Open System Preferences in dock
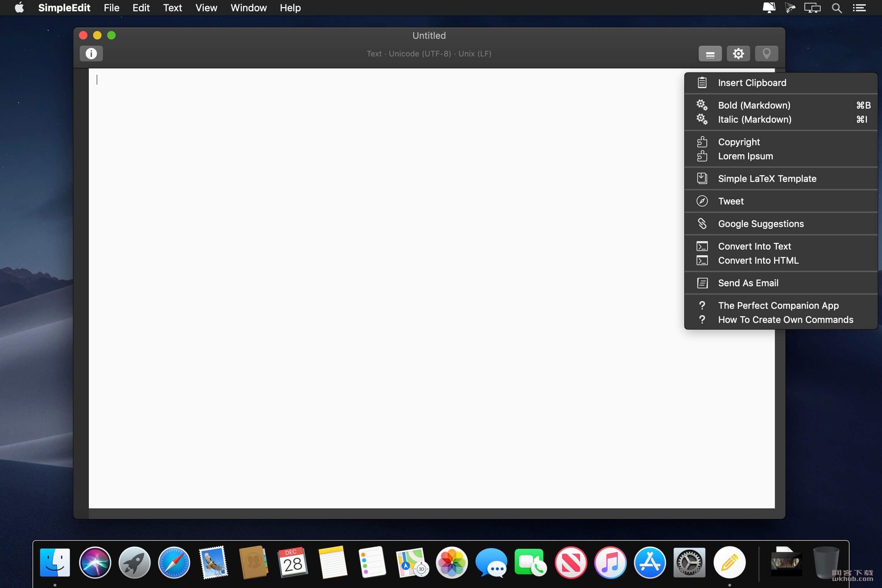The height and width of the screenshot is (588, 882). (x=689, y=563)
